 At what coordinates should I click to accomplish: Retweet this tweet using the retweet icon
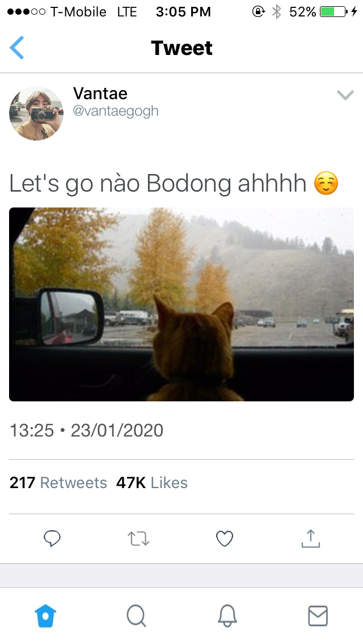tap(138, 539)
